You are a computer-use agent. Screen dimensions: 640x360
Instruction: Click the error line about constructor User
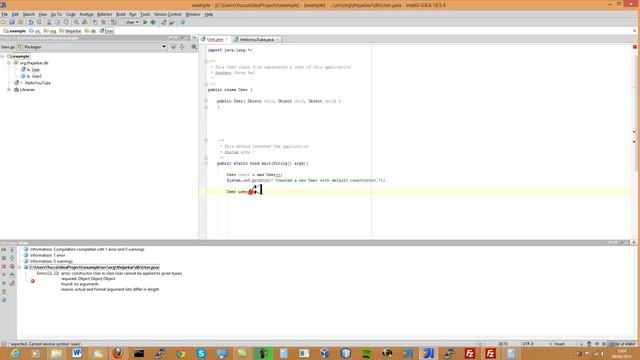pos(109,273)
